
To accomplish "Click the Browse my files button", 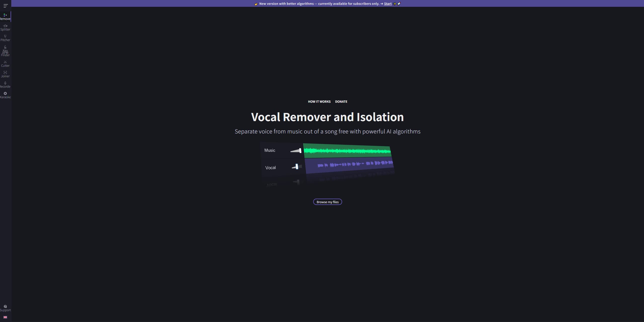I will (x=328, y=202).
